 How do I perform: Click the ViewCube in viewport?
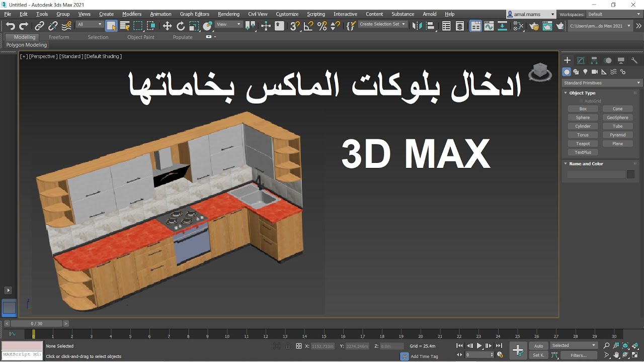point(540,72)
